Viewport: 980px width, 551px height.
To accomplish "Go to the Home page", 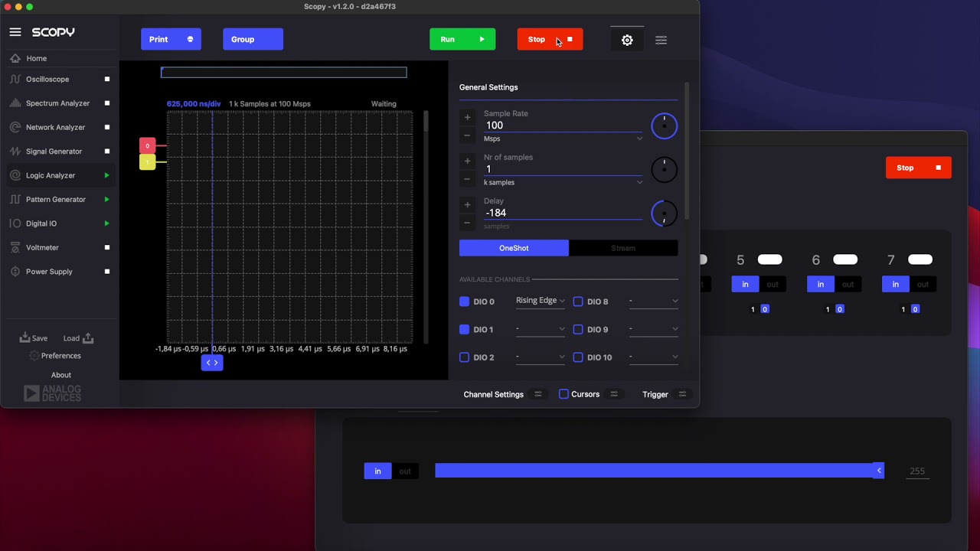I will point(36,58).
